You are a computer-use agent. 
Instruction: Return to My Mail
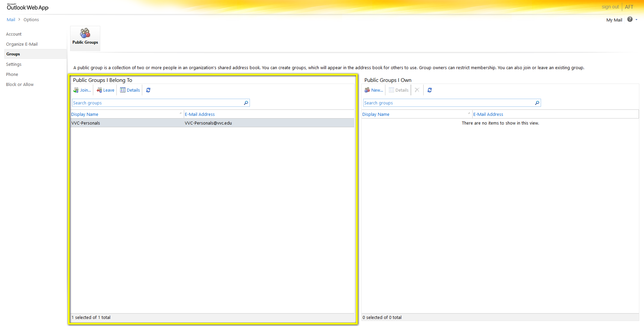(x=614, y=20)
